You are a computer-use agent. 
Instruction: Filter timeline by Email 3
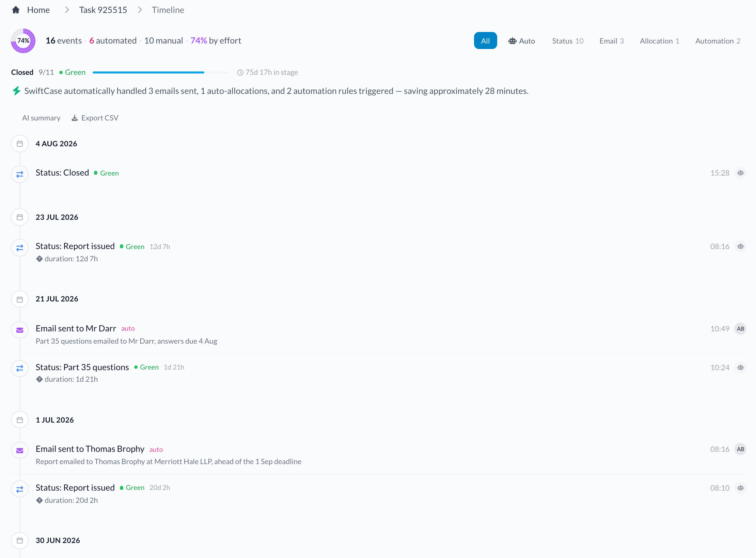click(612, 41)
